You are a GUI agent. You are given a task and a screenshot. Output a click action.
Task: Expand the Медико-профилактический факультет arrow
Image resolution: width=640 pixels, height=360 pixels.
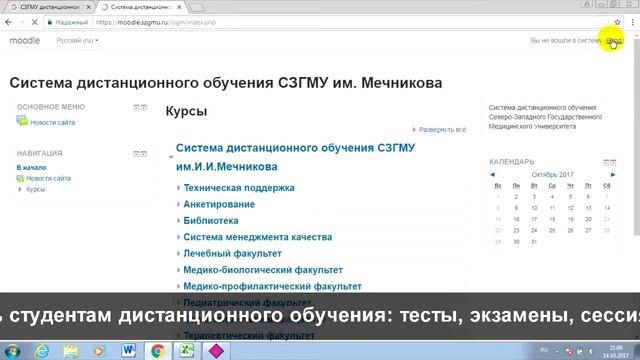(178, 287)
